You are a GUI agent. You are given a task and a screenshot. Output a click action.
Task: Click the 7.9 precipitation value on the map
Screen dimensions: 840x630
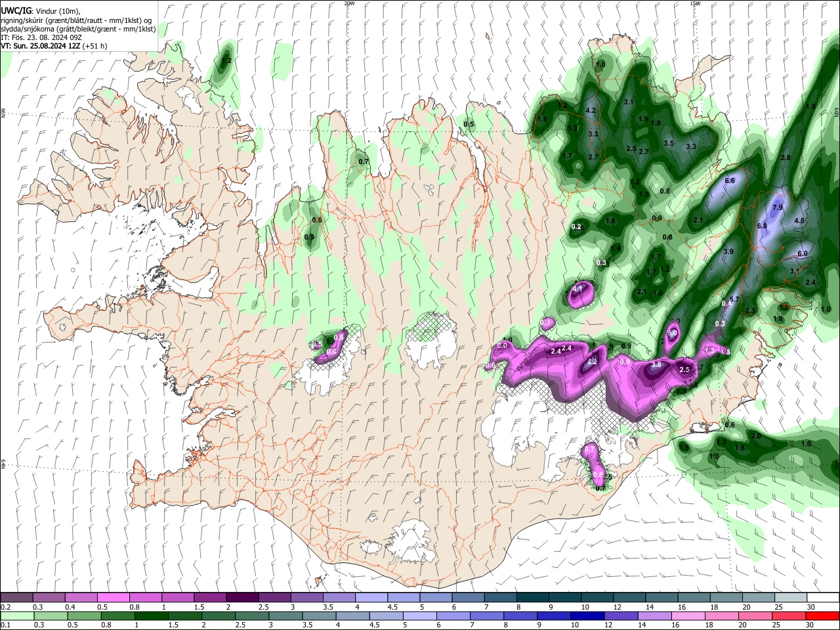(x=778, y=207)
